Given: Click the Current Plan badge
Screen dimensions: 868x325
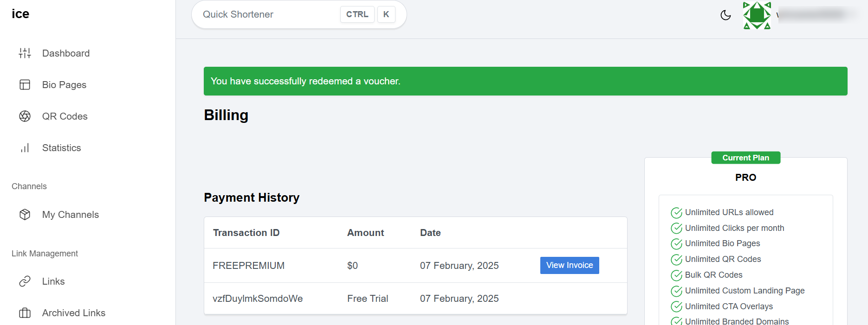Looking at the screenshot, I should [x=745, y=158].
